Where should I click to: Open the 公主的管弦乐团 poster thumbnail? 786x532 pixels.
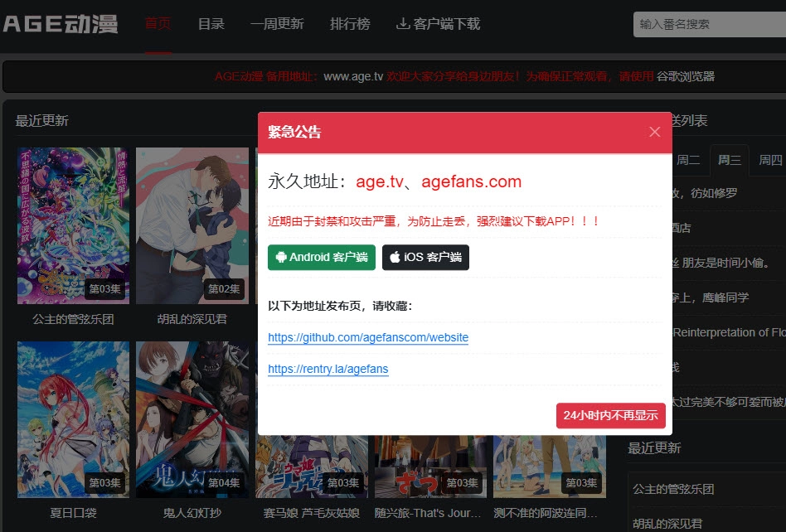tap(73, 225)
